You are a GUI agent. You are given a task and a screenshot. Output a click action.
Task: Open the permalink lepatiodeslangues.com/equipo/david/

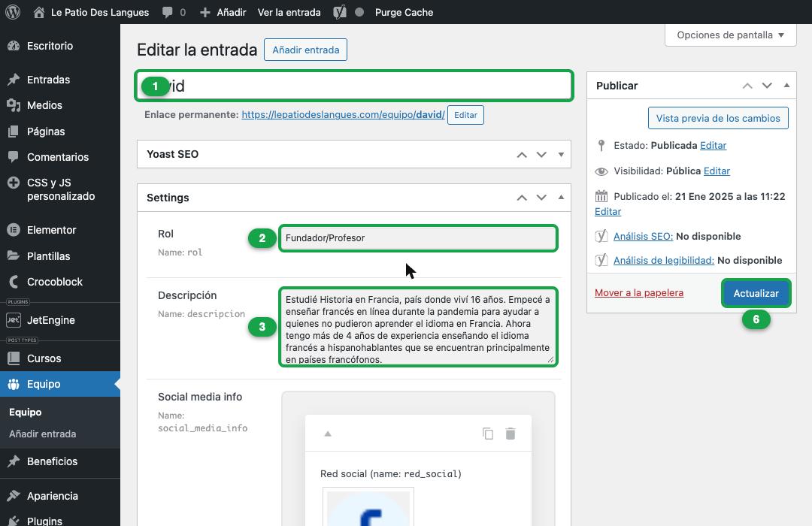click(343, 115)
